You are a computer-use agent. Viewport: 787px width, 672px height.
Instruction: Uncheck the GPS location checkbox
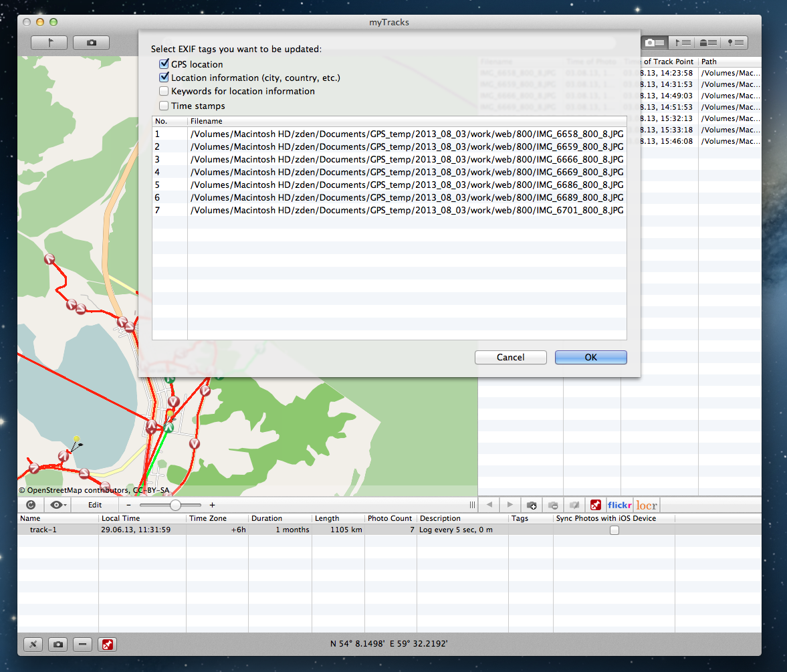[x=164, y=64]
